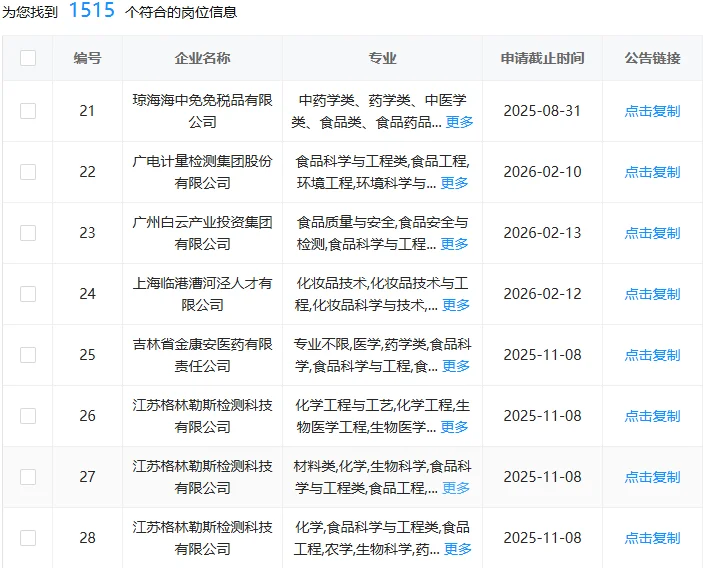The width and height of the screenshot is (703, 568).
Task: Expand 更多 for 上海临港漕河泾 majors
Action: (x=456, y=305)
